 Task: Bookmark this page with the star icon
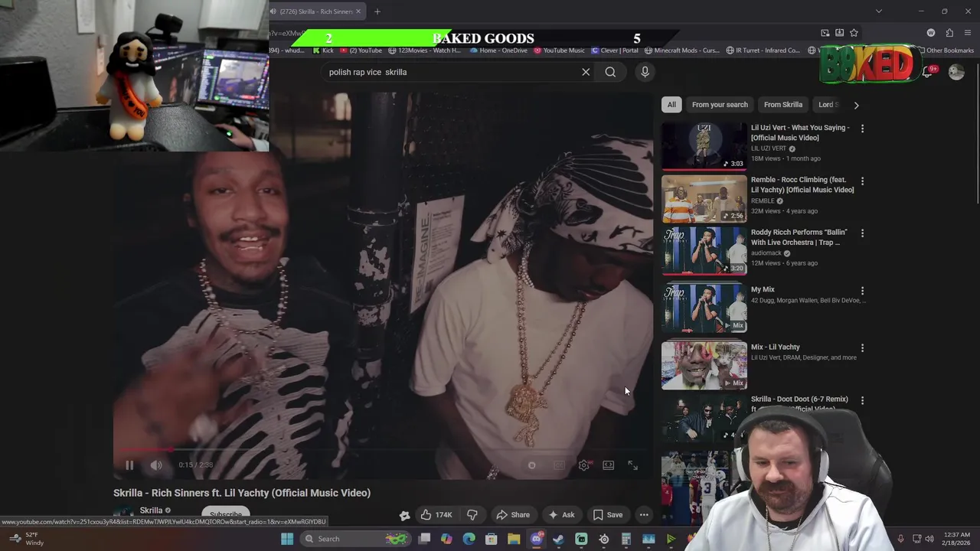tap(854, 33)
